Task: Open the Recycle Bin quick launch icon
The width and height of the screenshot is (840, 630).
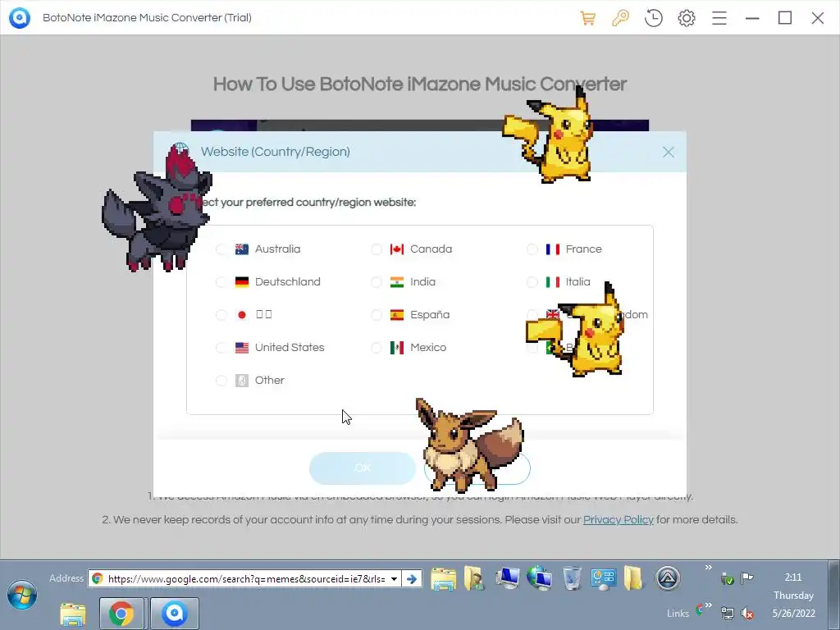Action: click(572, 578)
